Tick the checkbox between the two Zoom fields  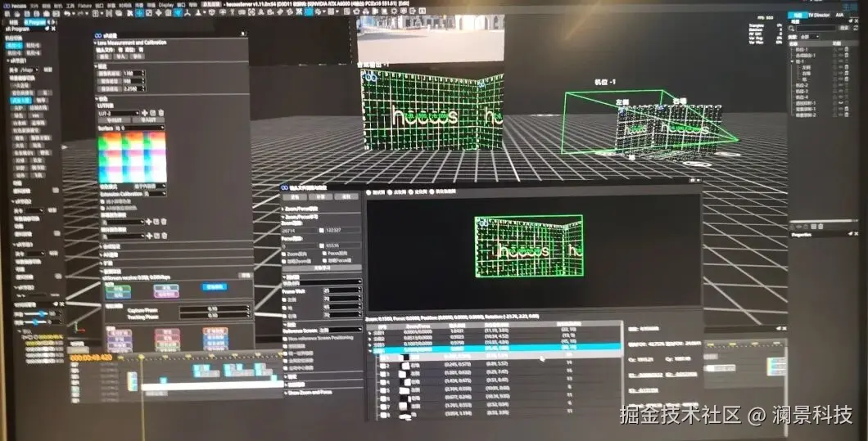322,230
